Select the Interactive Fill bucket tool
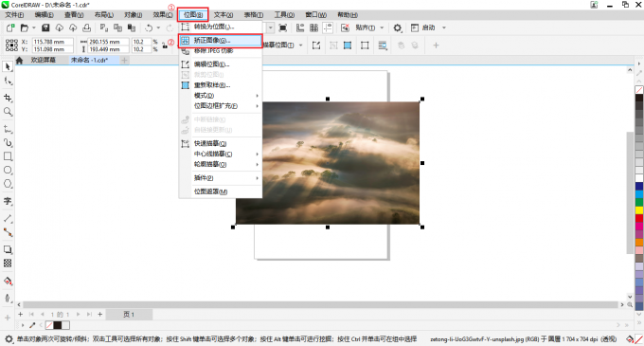This screenshot has height=346, width=644. (x=8, y=282)
